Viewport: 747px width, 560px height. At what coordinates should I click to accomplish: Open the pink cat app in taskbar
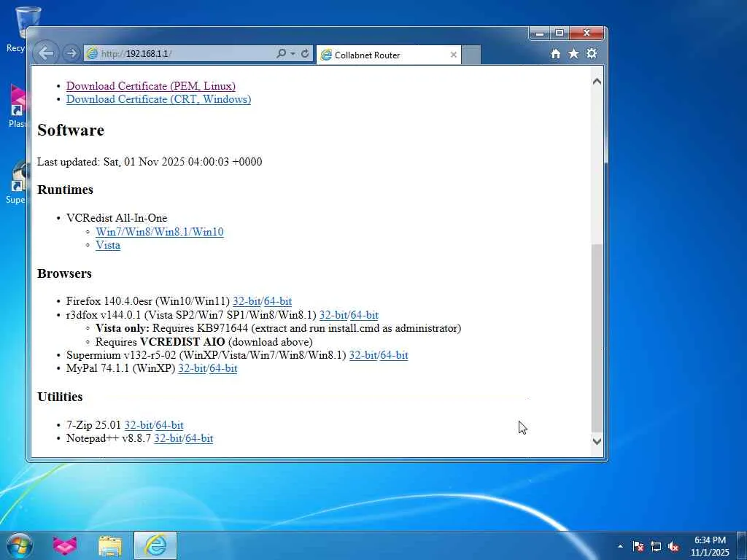[x=65, y=545]
